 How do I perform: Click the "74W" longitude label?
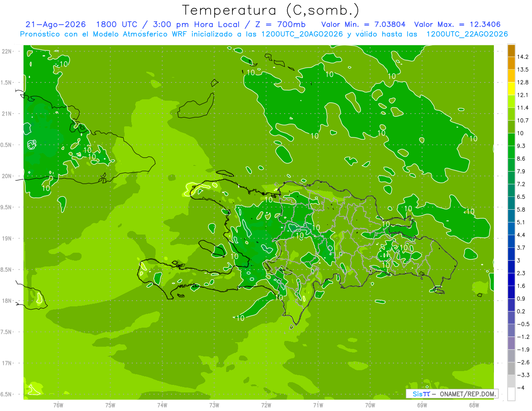point(162,405)
